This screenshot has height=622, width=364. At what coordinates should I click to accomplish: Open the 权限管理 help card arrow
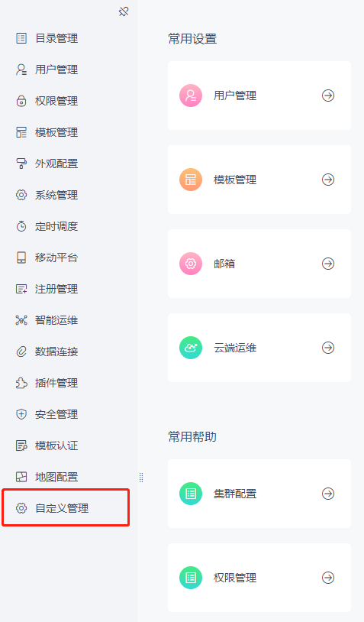[328, 578]
